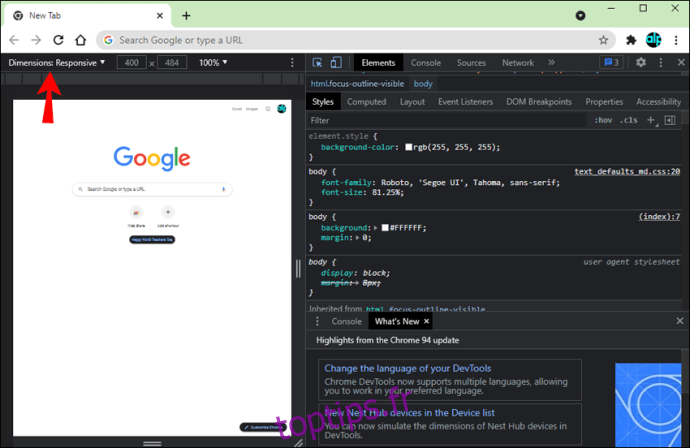The image size is (690, 448).
Task: Close the What's New drawer tab
Action: click(x=426, y=321)
